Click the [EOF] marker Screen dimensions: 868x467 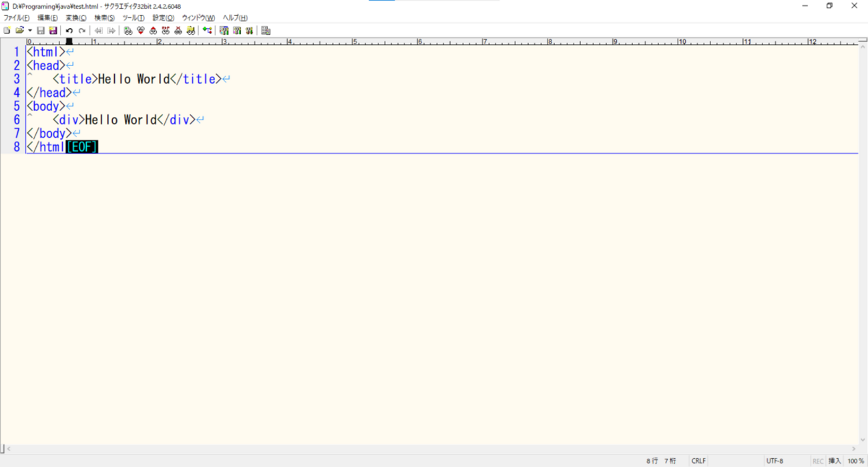82,147
